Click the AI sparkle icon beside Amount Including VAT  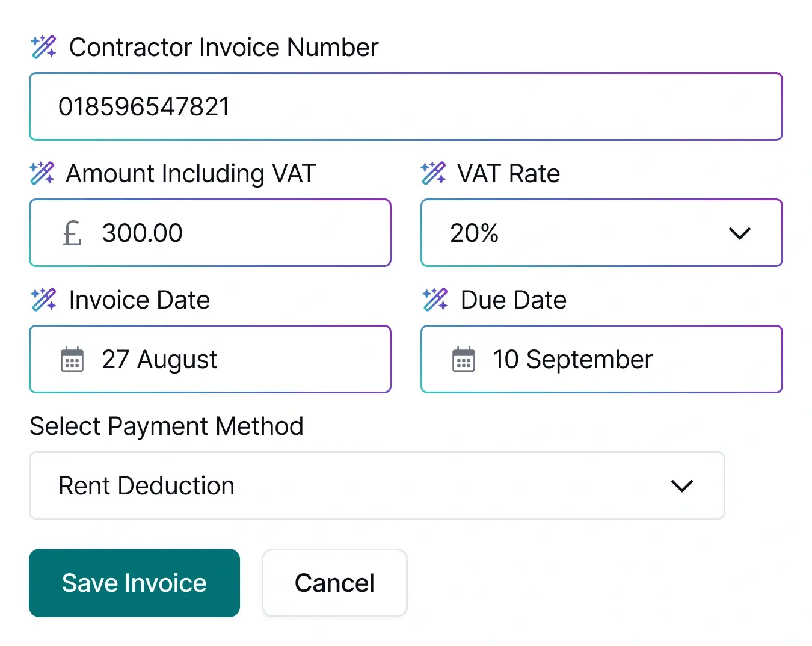click(x=43, y=173)
